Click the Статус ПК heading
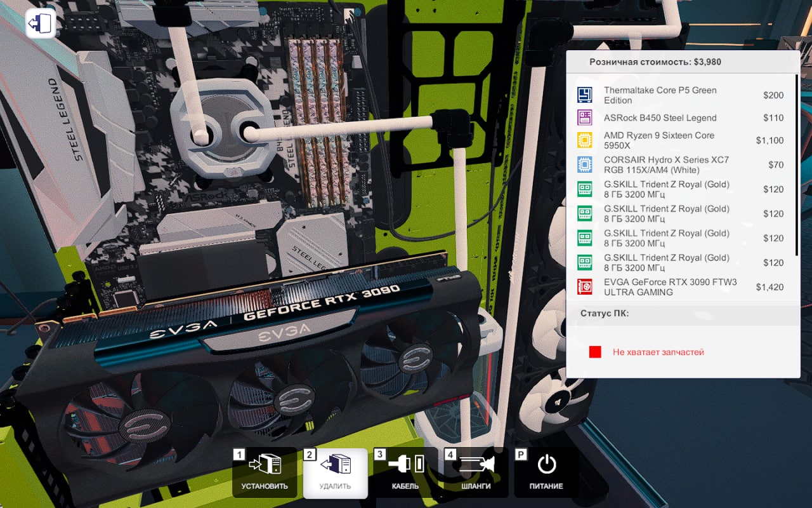This screenshot has height=508, width=812. (605, 313)
